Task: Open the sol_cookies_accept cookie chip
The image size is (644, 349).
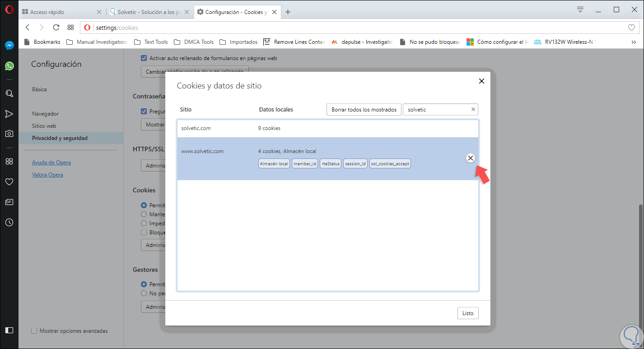Action: [x=390, y=164]
